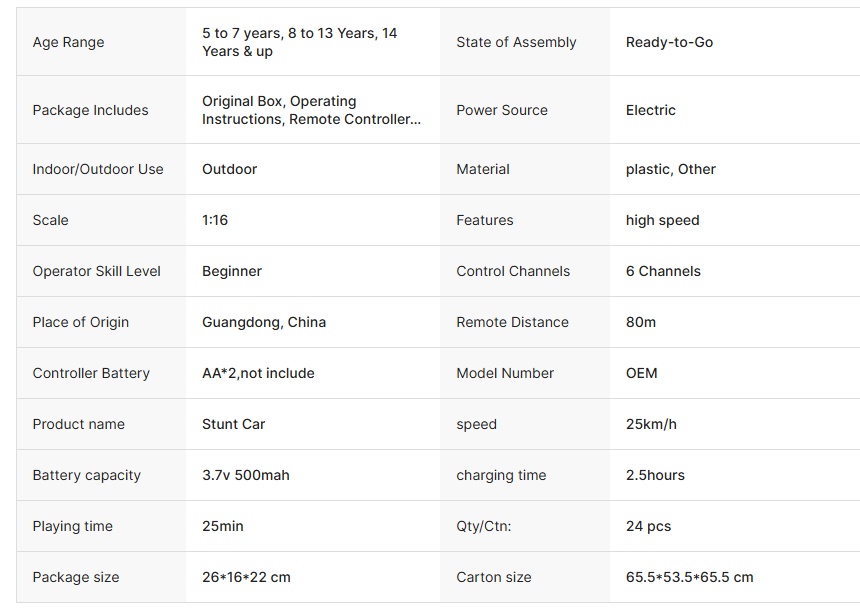Click the Indoor/Outdoor Use label
Viewport: 860px width, 608px height.
[x=98, y=169]
